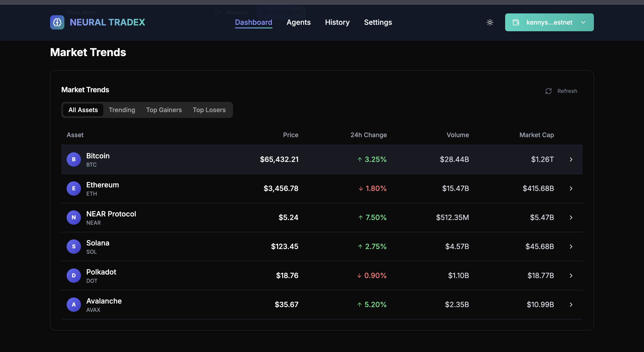Open the Agents navigation link

click(x=299, y=23)
